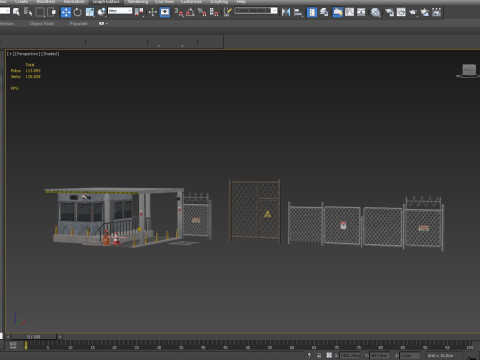
Task: Open the ribbon options dropdown after Populate
Action: 103,24
